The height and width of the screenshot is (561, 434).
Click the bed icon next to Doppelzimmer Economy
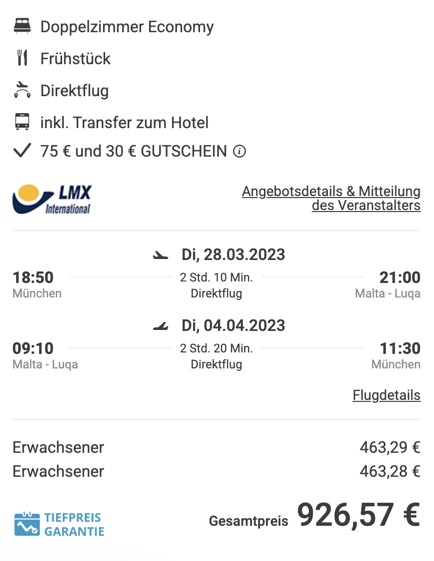22,26
